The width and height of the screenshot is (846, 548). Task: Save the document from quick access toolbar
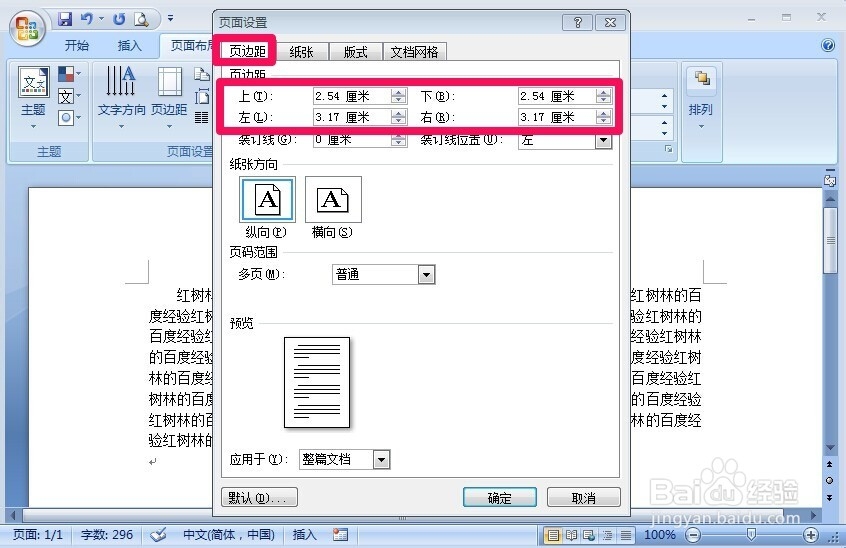pos(65,19)
